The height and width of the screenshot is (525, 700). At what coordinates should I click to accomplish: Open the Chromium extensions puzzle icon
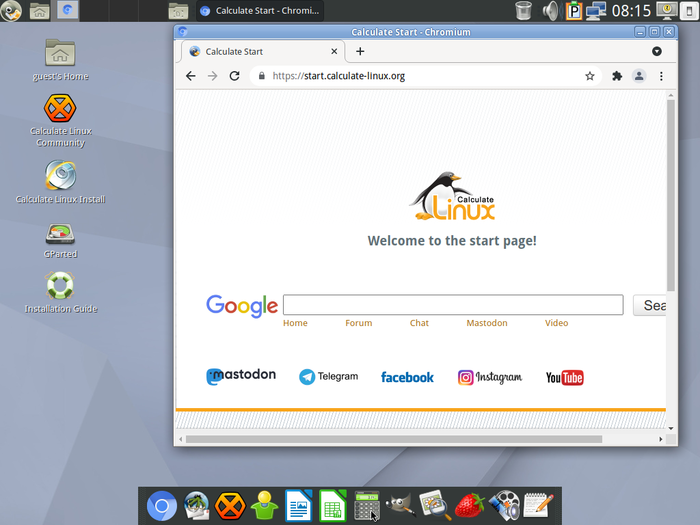(x=617, y=76)
